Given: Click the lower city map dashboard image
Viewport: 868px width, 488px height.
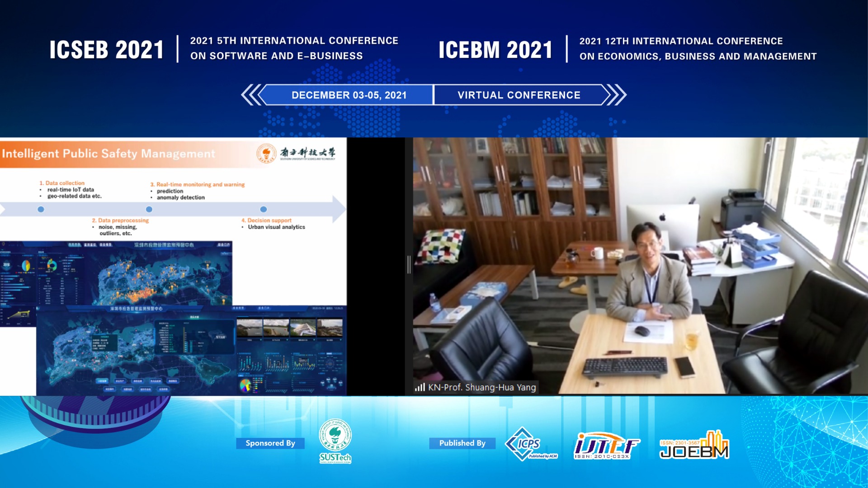Looking at the screenshot, I should pos(191,351).
